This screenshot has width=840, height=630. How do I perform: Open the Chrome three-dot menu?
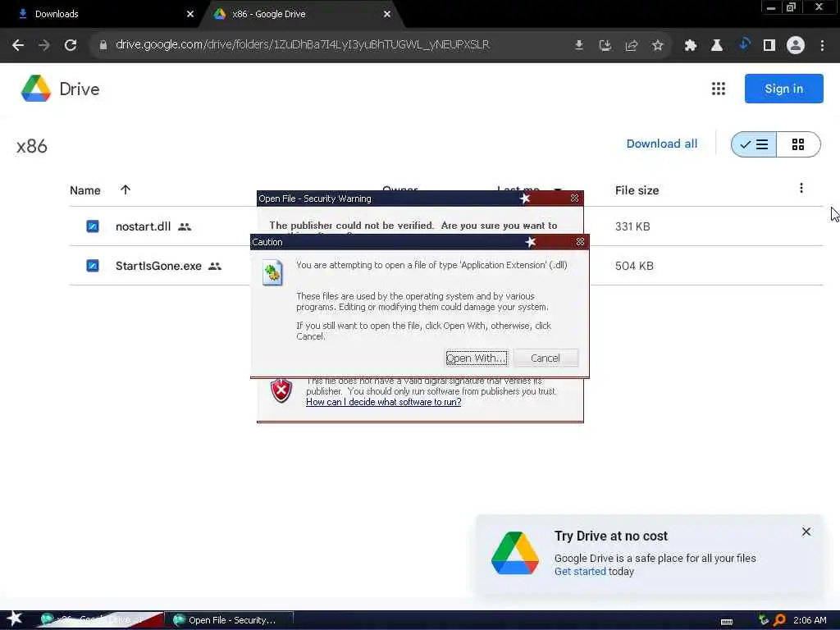click(822, 45)
